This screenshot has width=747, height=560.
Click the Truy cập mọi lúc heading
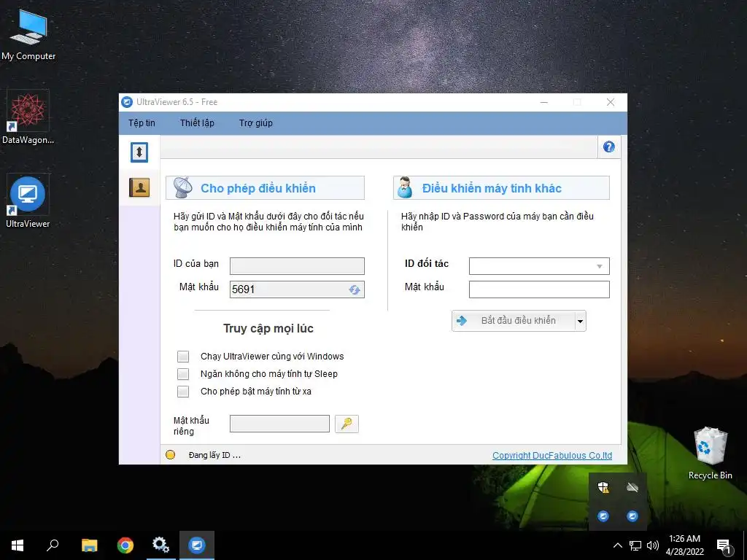tap(268, 328)
